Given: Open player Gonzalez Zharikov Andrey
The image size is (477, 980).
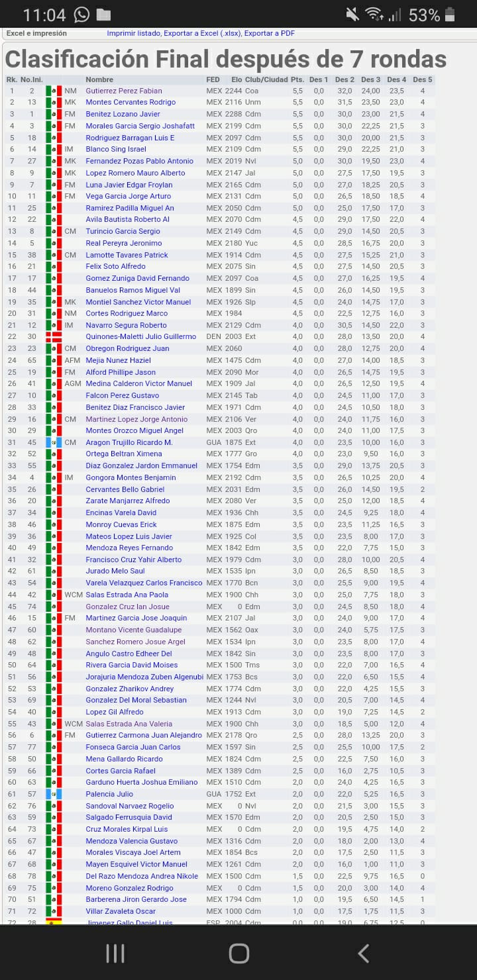Looking at the screenshot, I should tap(129, 689).
